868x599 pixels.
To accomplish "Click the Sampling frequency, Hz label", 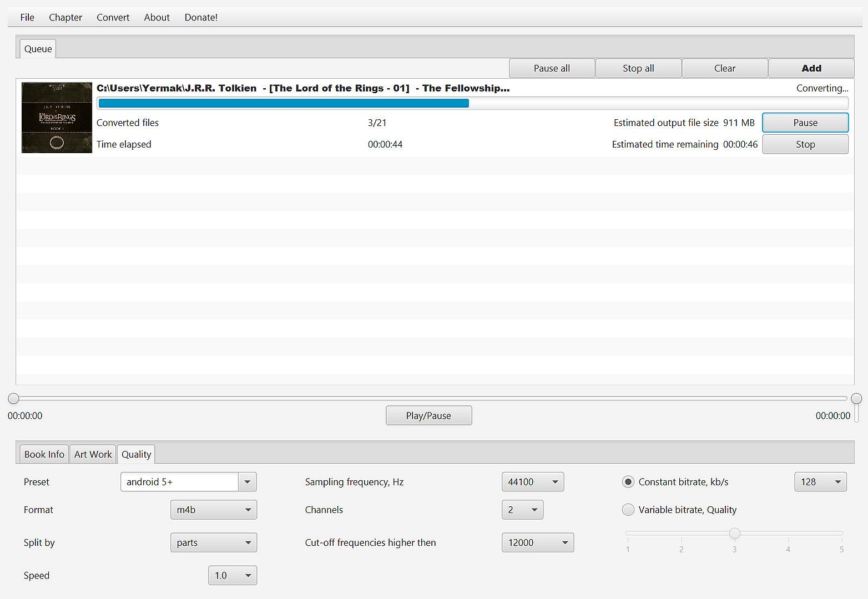I will tap(354, 482).
